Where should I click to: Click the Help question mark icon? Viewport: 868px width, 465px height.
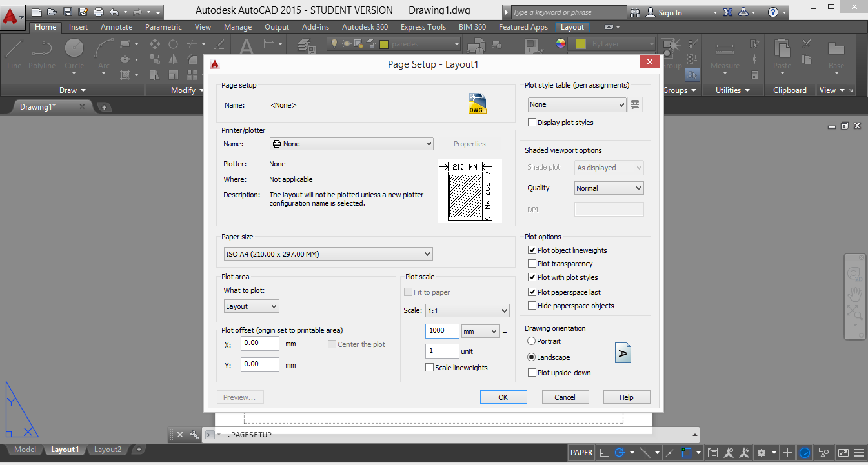tap(773, 12)
